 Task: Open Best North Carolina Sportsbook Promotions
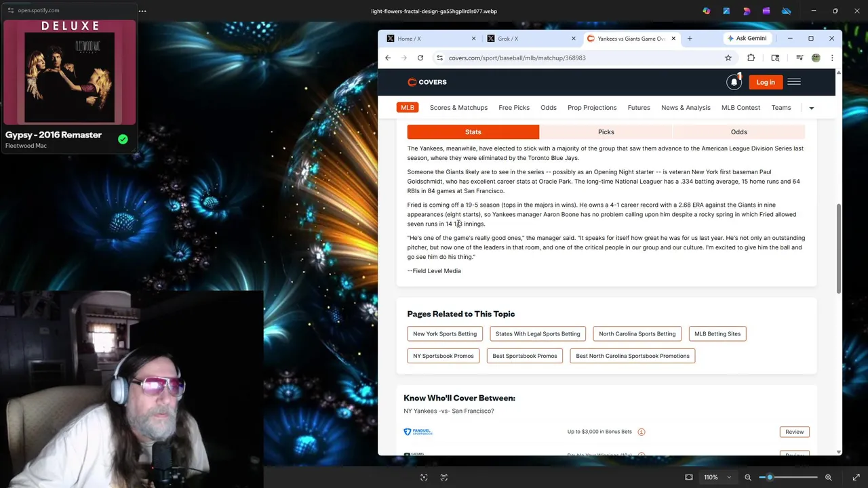tap(633, 356)
